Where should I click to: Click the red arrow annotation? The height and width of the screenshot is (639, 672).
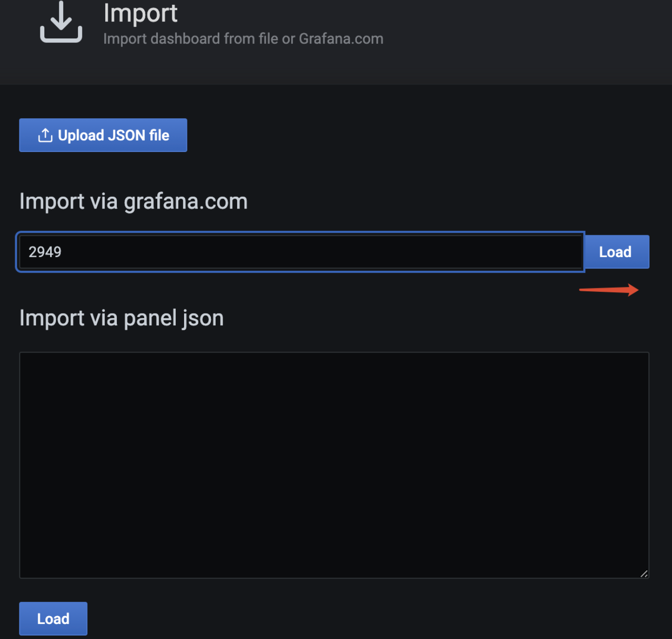[609, 290]
